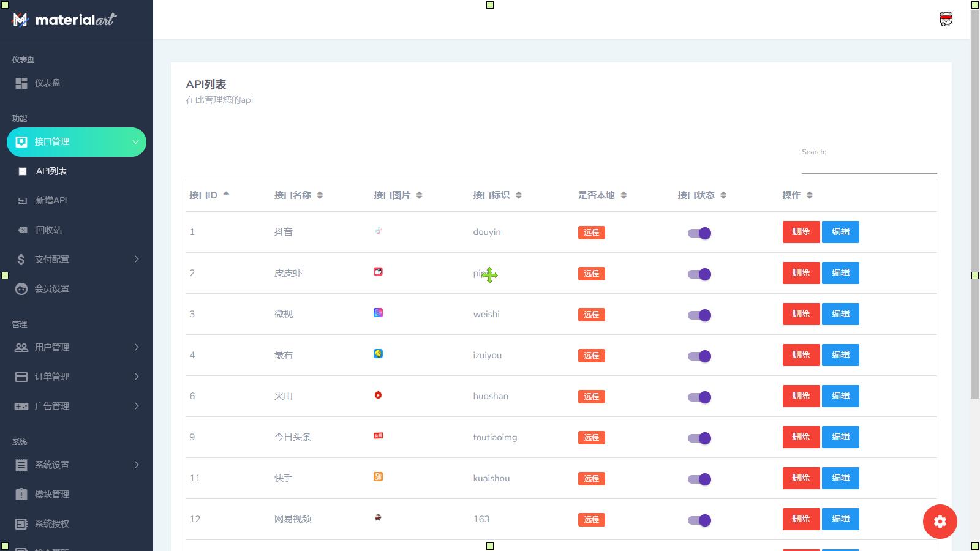Edit the 微视 interface row
This screenshot has height=551, width=980.
coord(840,314)
